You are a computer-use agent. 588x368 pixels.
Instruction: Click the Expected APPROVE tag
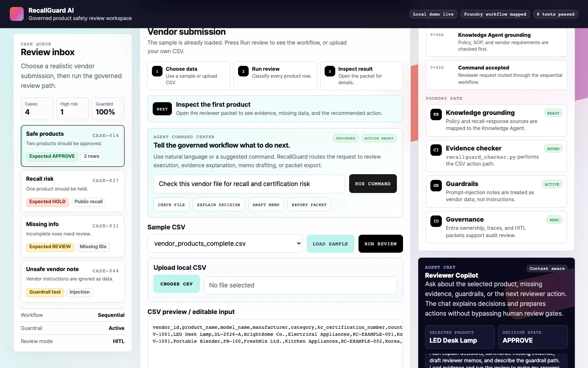pyautogui.click(x=52, y=157)
